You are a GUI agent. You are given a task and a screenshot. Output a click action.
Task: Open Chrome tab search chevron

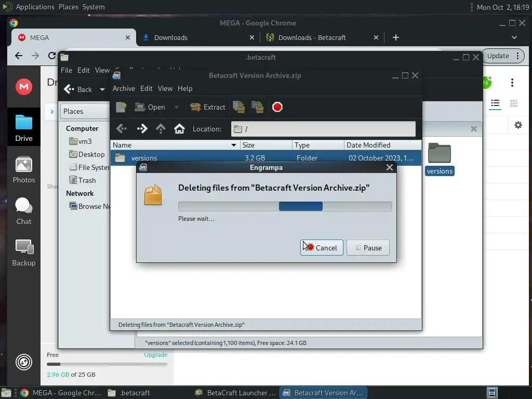tap(514, 37)
